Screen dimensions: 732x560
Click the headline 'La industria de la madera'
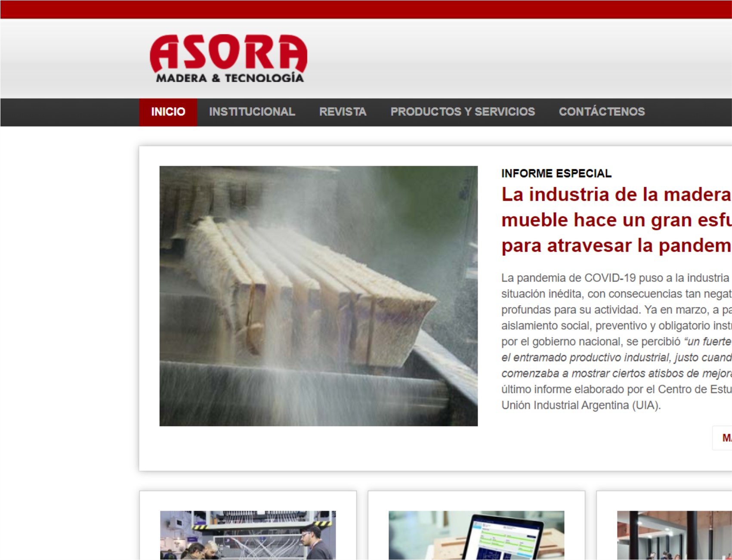(x=616, y=195)
